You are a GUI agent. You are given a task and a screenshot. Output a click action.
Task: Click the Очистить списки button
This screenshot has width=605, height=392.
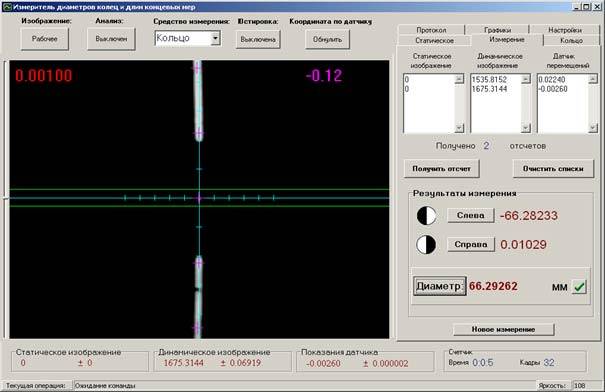(x=553, y=169)
